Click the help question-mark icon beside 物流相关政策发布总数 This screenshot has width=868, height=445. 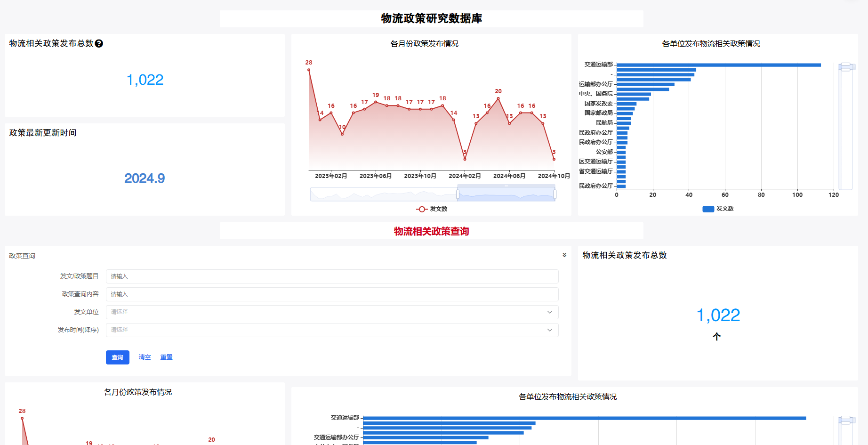[x=99, y=43]
